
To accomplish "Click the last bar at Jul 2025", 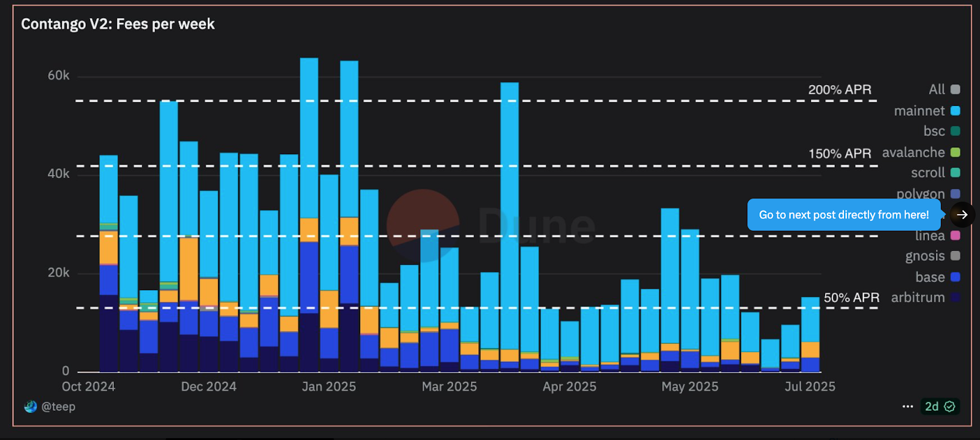I will (x=810, y=334).
